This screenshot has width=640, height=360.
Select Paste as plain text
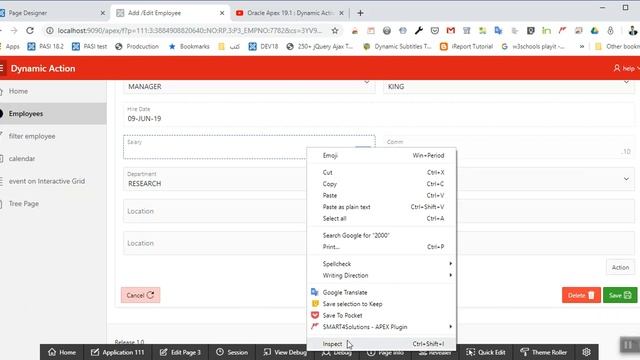click(x=381, y=207)
